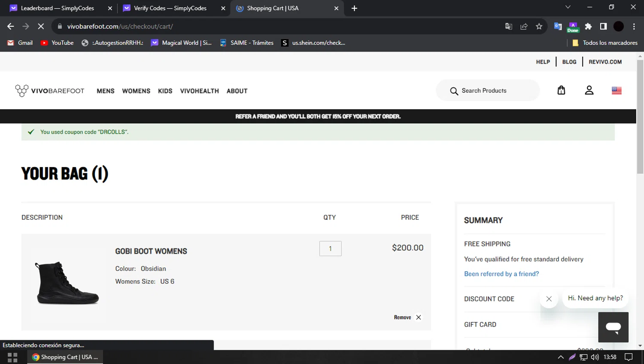Open the MENS menu

[x=106, y=91]
